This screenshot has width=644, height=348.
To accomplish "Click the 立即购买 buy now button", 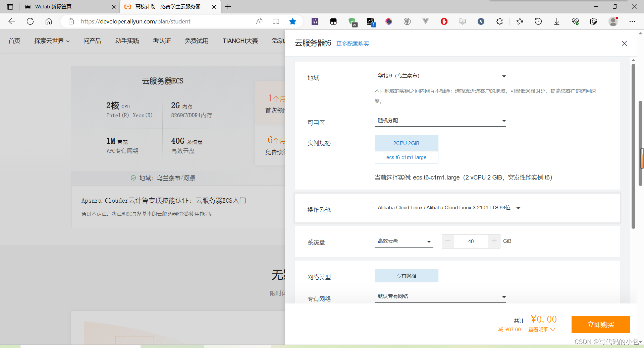I will click(x=601, y=325).
